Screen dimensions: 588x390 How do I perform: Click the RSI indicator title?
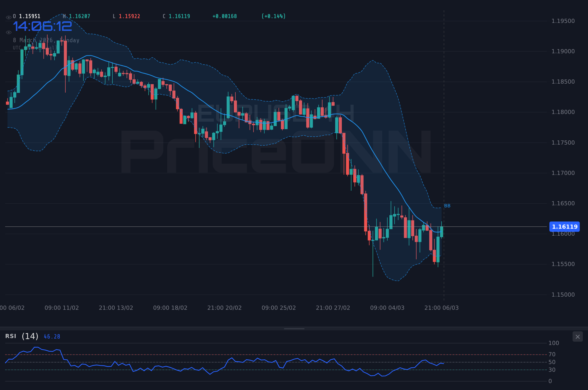click(x=11, y=336)
